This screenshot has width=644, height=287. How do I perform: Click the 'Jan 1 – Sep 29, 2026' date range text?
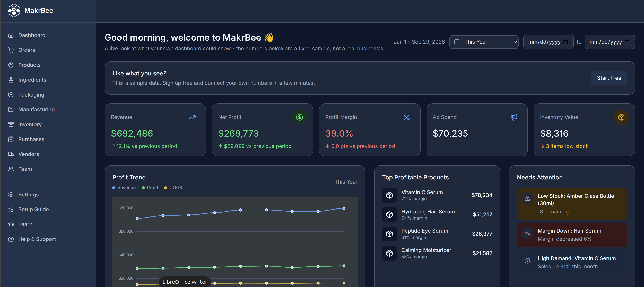419,42
